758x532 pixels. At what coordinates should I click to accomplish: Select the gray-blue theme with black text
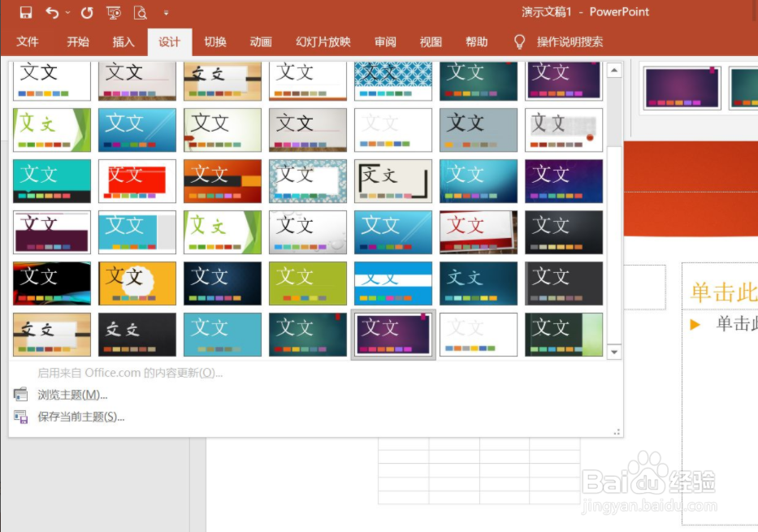pos(479,130)
